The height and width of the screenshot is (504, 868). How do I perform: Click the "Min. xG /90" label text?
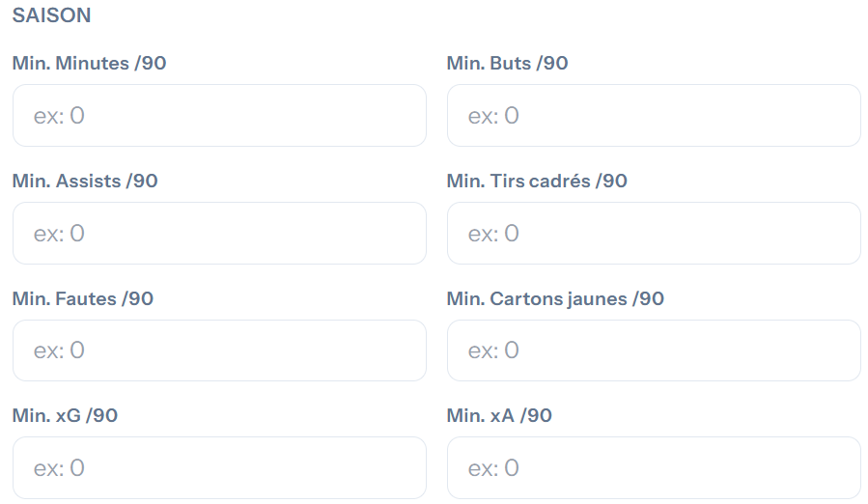pos(65,416)
